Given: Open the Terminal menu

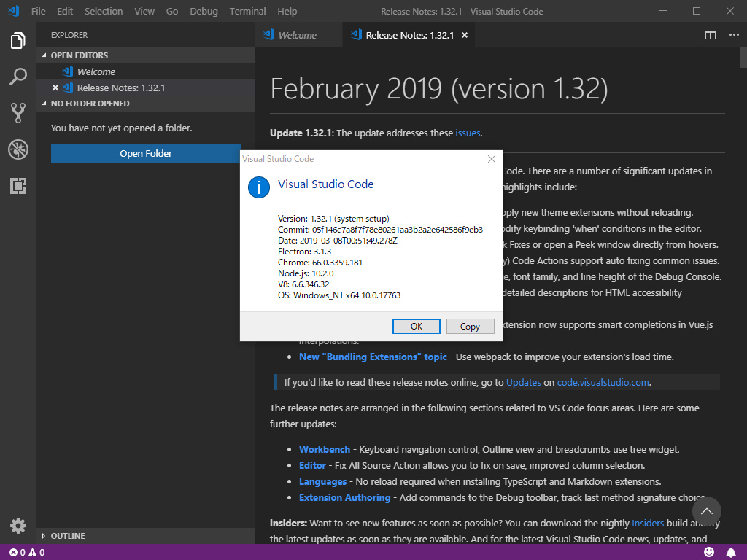Looking at the screenshot, I should pyautogui.click(x=247, y=11).
